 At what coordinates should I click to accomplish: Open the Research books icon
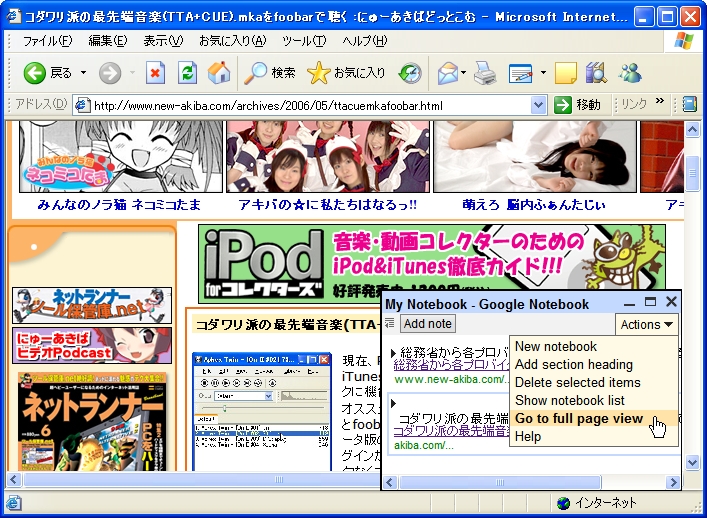pos(596,73)
